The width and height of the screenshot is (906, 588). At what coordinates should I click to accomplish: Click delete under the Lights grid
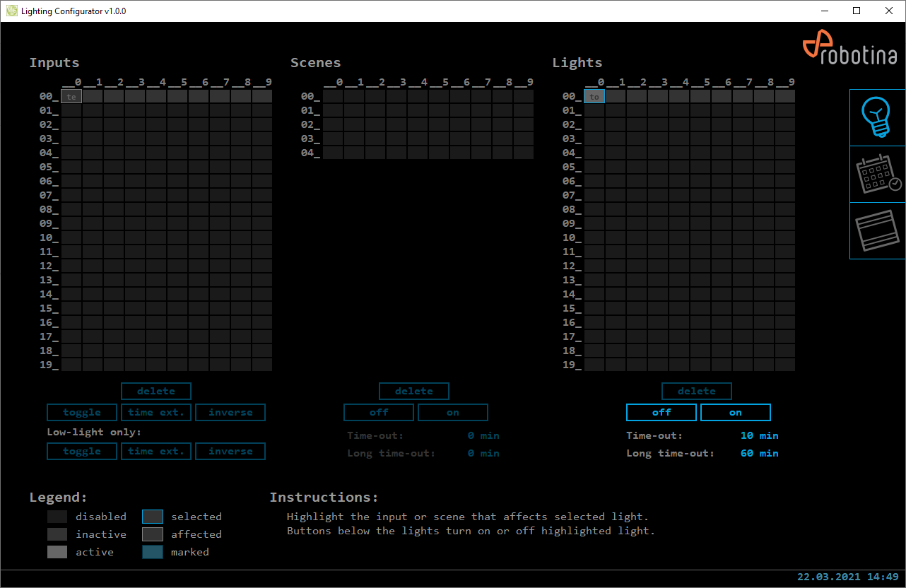click(x=696, y=392)
